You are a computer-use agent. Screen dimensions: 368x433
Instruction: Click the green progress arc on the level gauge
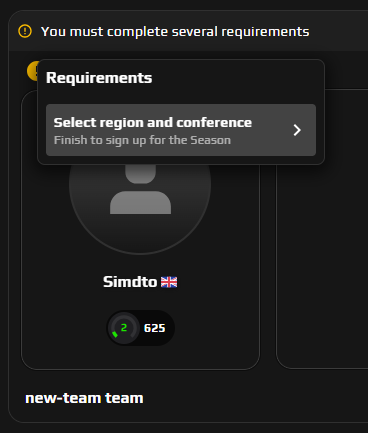click(115, 334)
